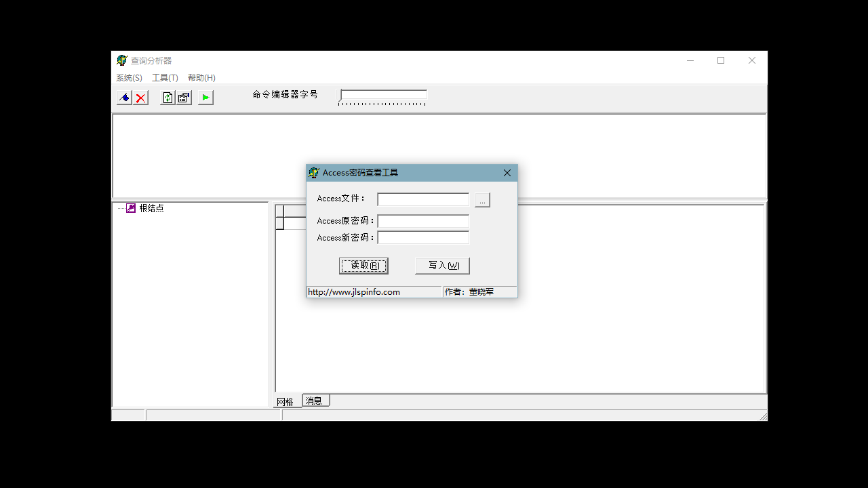Select the 根结点 node icon in tree
The width and height of the screenshot is (868, 488).
pos(130,207)
